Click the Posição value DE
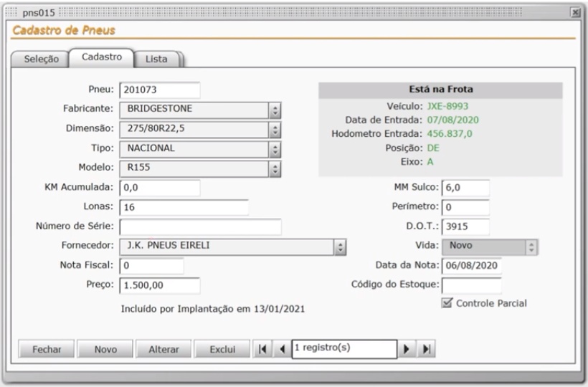588x387 pixels. (x=433, y=148)
